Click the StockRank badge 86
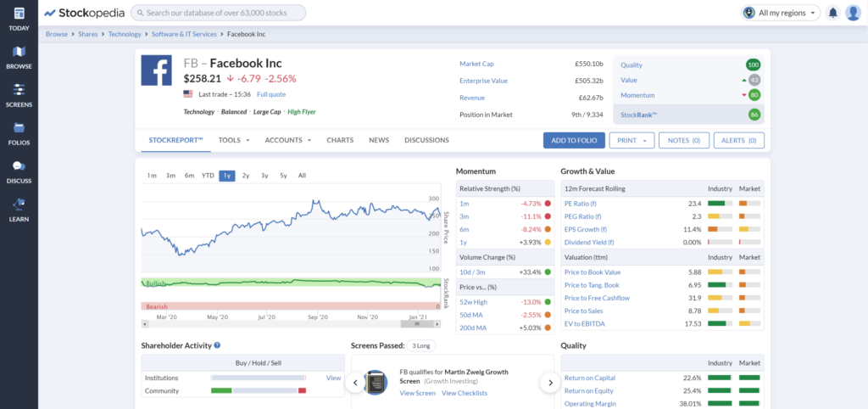The image size is (868, 409). (x=754, y=115)
